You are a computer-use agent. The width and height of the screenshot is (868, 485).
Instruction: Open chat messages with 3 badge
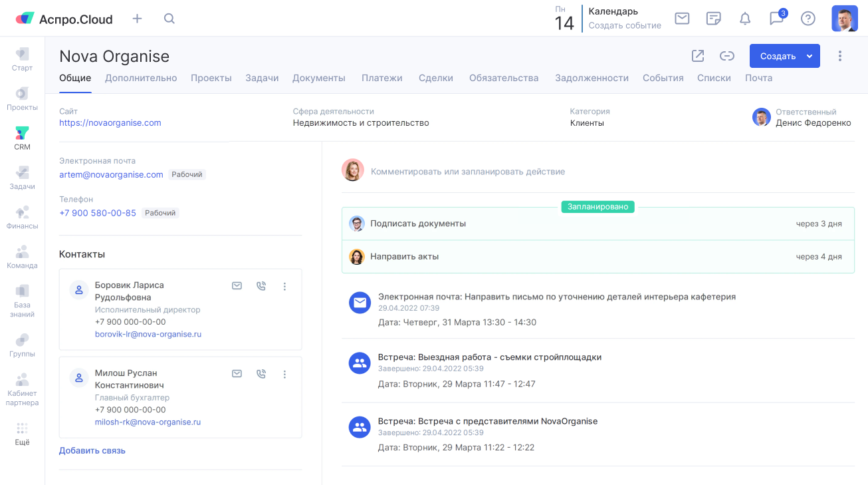point(776,19)
